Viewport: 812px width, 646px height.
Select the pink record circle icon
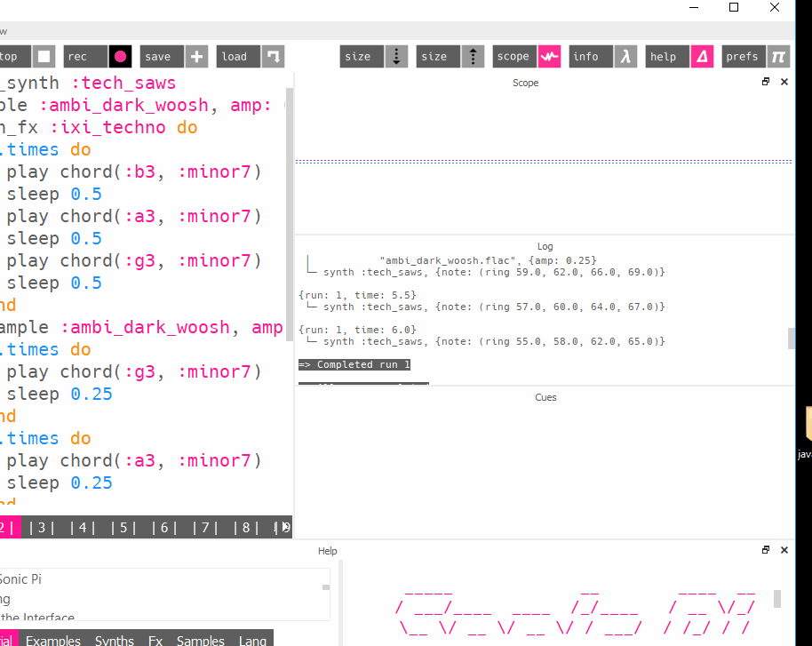[120, 56]
